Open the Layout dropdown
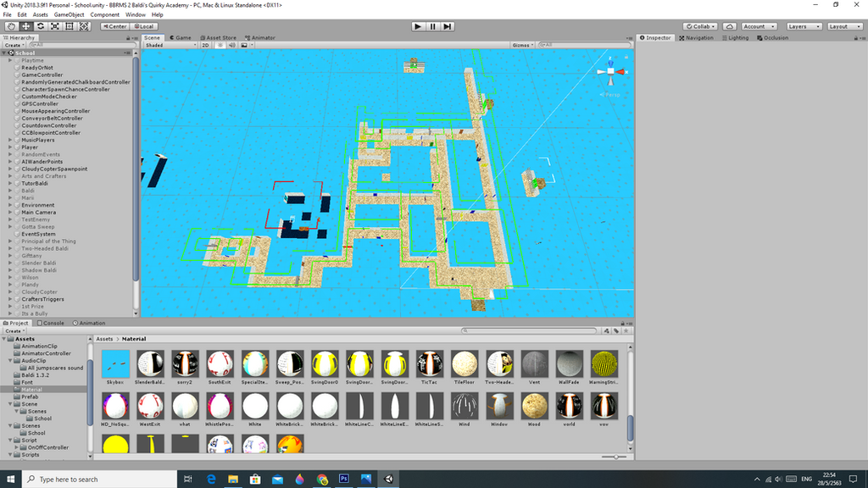868x488 pixels. coord(845,26)
